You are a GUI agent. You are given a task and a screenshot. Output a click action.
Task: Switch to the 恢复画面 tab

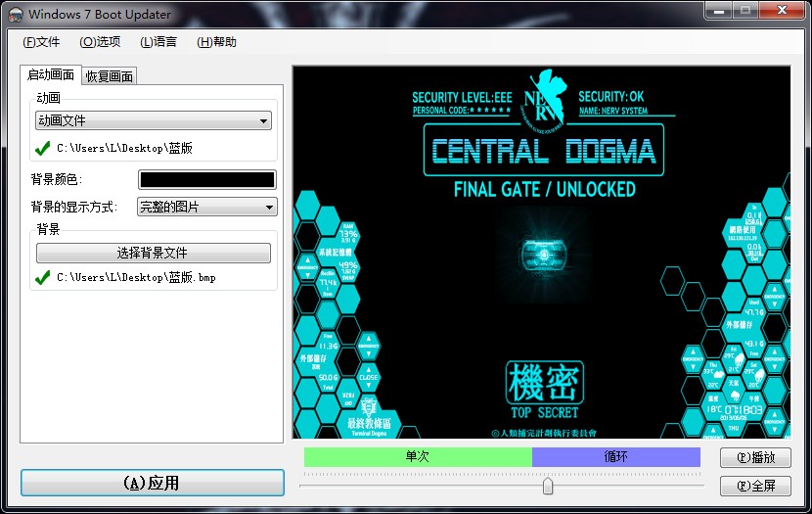(110, 76)
